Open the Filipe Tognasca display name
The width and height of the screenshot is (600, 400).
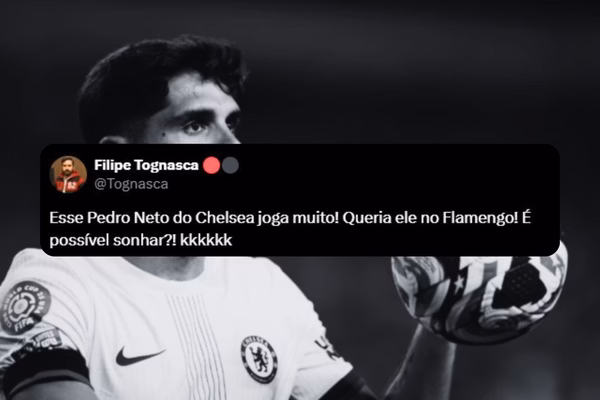point(146,165)
